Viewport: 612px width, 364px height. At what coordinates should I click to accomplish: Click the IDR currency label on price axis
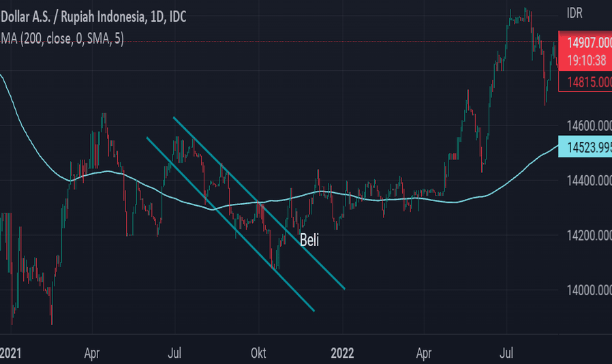point(575,13)
